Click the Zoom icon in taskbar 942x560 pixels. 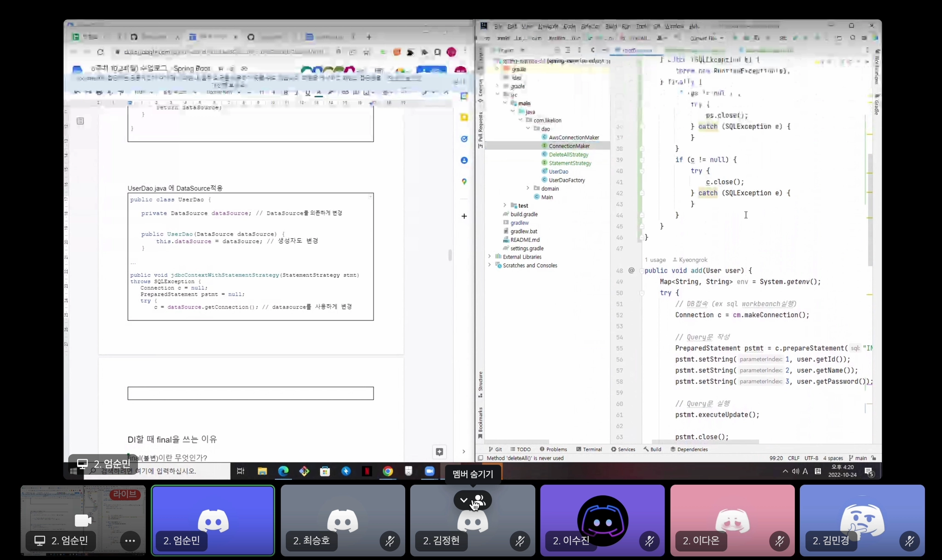[430, 471]
